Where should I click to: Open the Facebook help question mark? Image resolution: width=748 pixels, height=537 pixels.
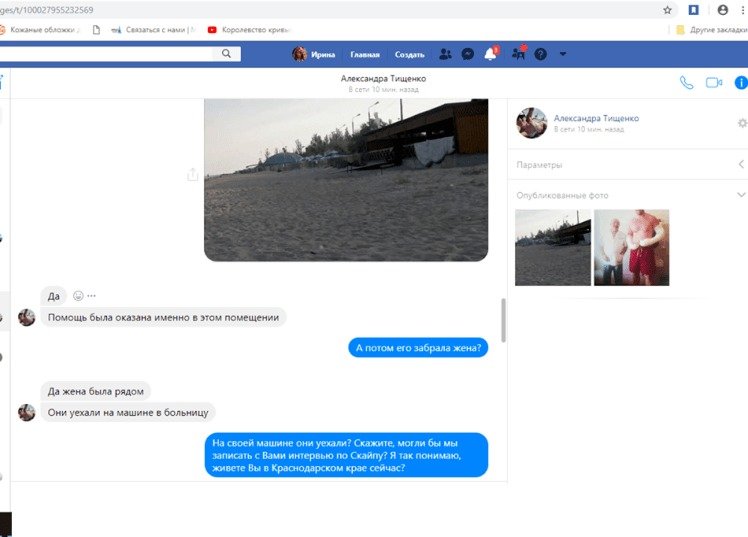pos(541,54)
